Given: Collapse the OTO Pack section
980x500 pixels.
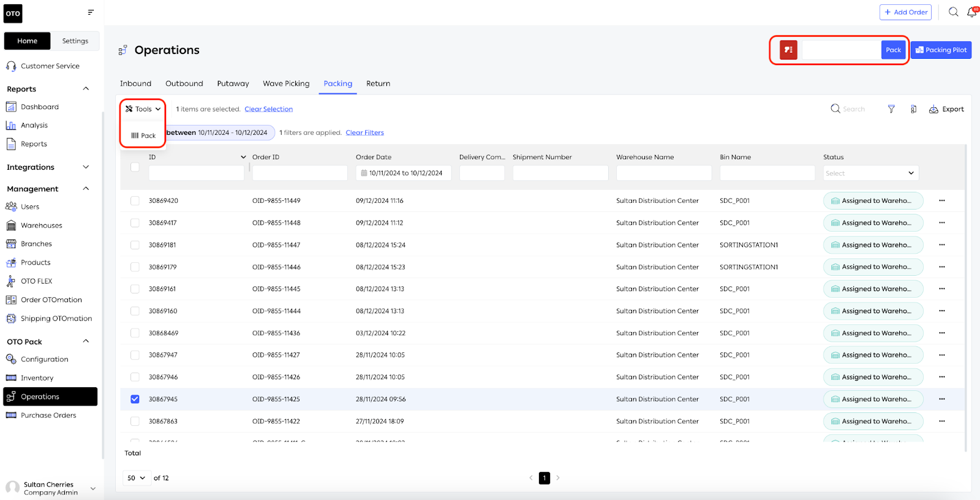Looking at the screenshot, I should point(86,341).
